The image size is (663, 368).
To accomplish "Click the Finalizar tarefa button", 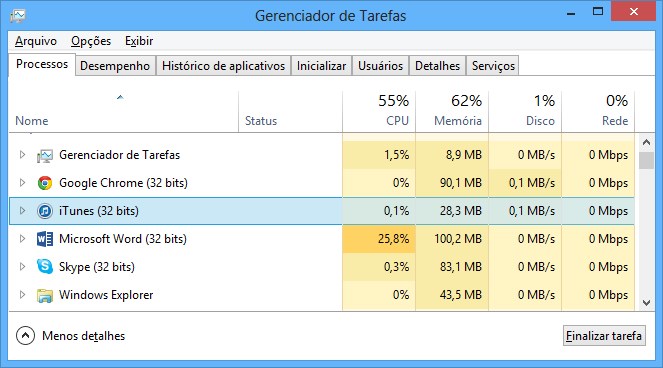I will click(604, 336).
